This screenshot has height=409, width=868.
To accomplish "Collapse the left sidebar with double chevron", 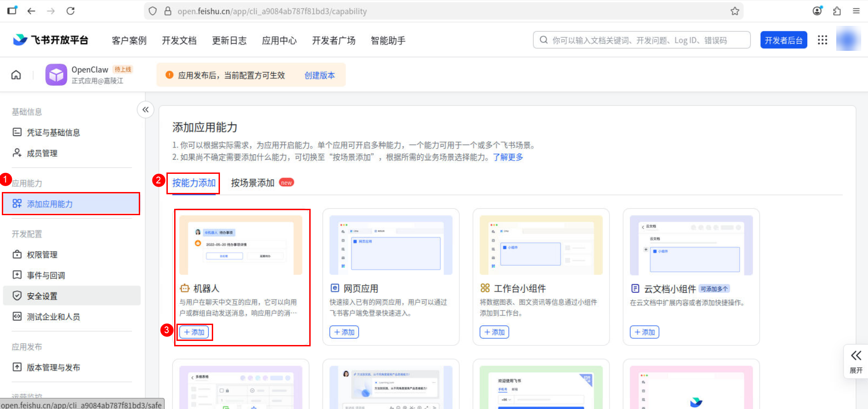I will pyautogui.click(x=146, y=109).
